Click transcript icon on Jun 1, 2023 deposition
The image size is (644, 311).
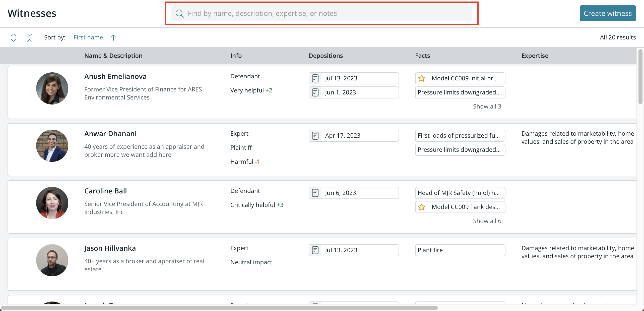click(x=315, y=92)
